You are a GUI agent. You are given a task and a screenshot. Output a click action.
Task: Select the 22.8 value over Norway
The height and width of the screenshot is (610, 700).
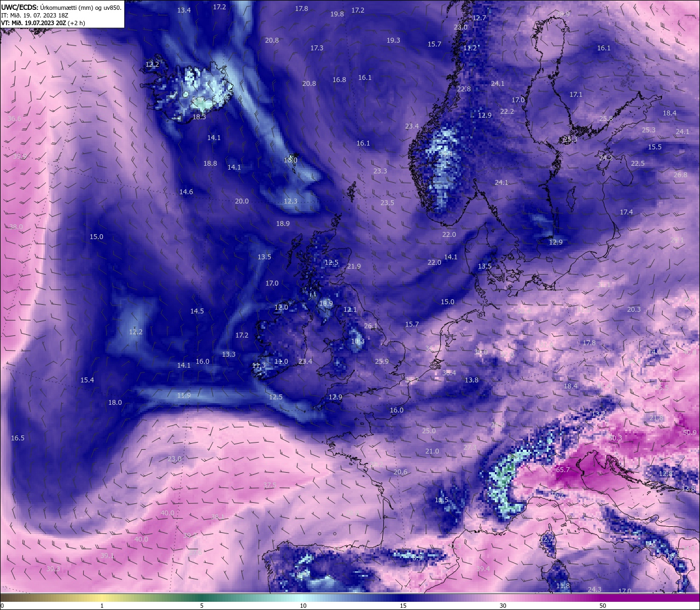pos(464,89)
